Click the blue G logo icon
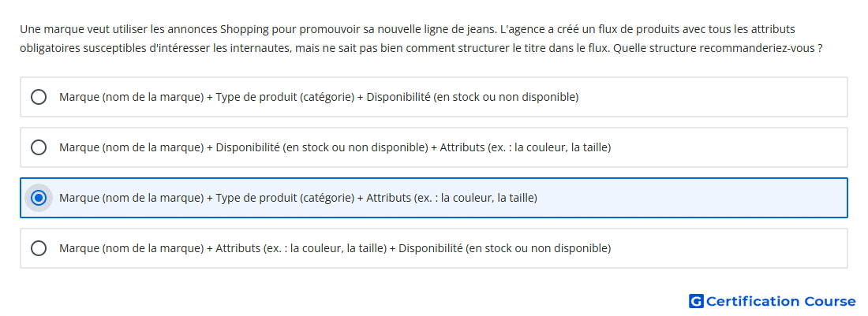Screen dimensions: 868x316 tap(696, 301)
